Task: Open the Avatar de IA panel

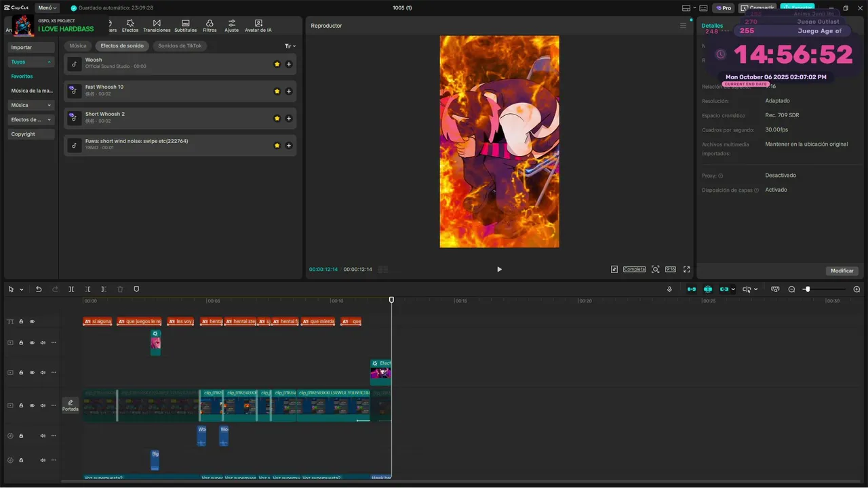Action: point(258,26)
